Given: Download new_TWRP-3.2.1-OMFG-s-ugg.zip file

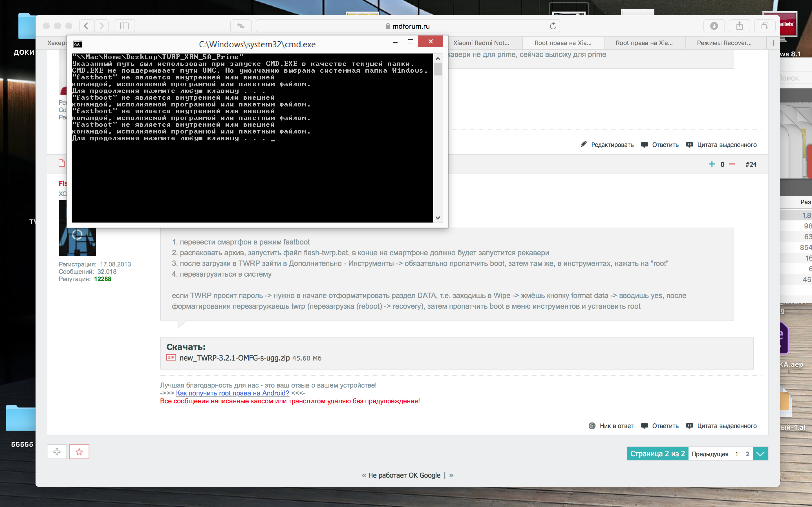Looking at the screenshot, I should tap(234, 358).
